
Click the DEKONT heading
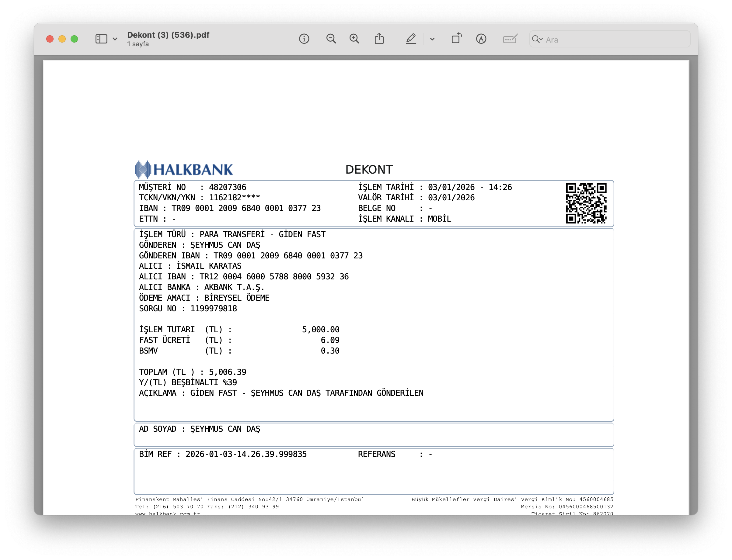369,170
